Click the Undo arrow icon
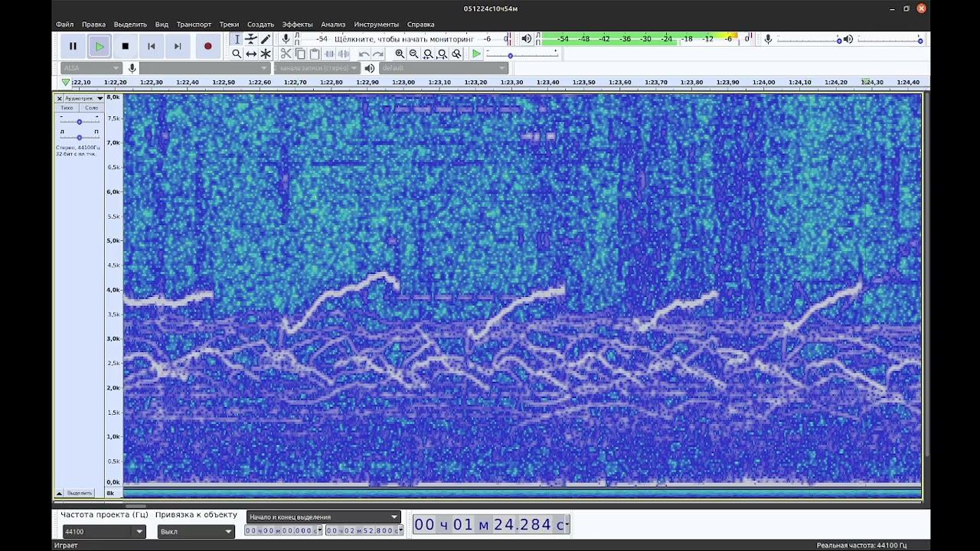 tap(364, 54)
